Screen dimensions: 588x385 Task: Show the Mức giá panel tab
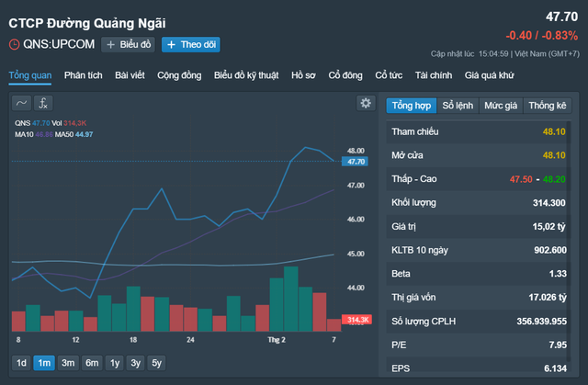click(x=501, y=106)
